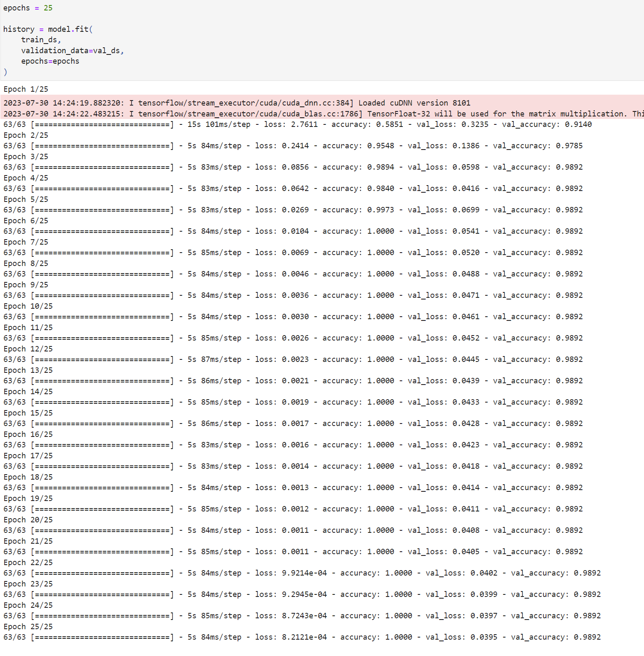Click 'Epoch 13/25' label

coord(28,370)
